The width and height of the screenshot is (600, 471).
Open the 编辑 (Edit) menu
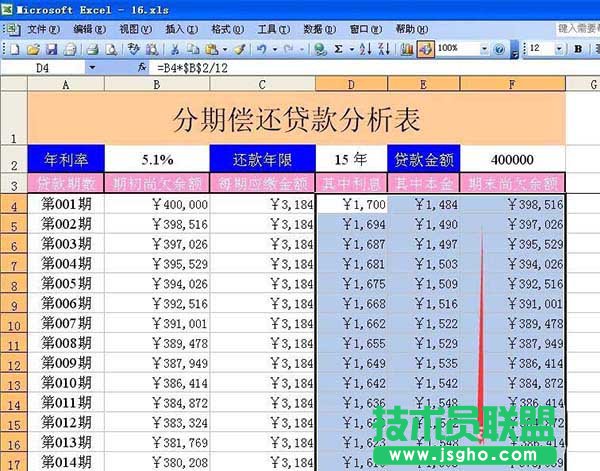(89, 29)
